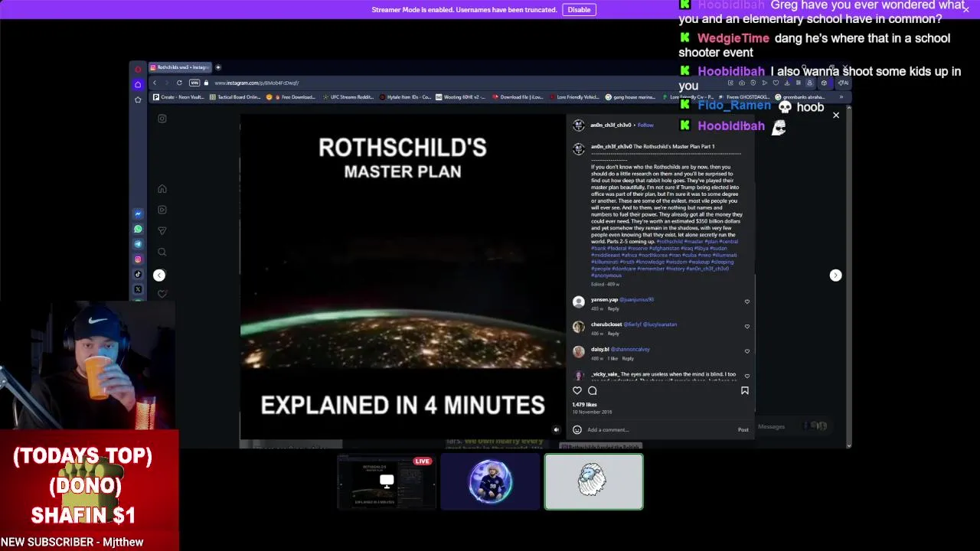Open the gang house marina bookmark
Viewport: 980px width, 551px height.
631,97
